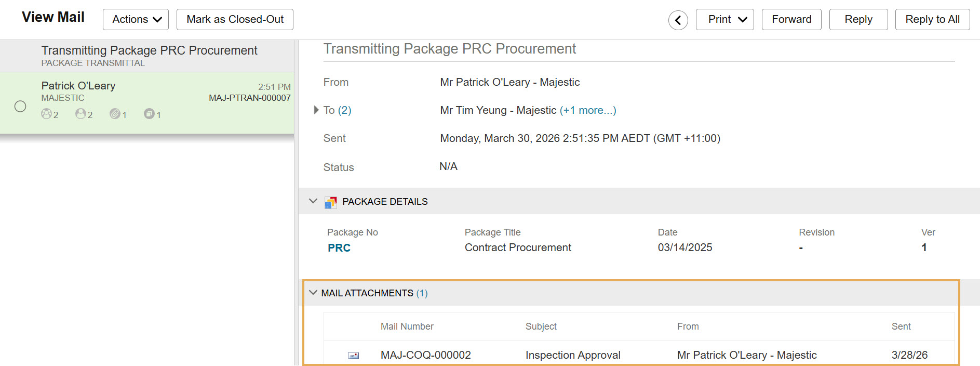The image size is (980, 366).
Task: Click the single person recipient icon
Action: coord(80,114)
